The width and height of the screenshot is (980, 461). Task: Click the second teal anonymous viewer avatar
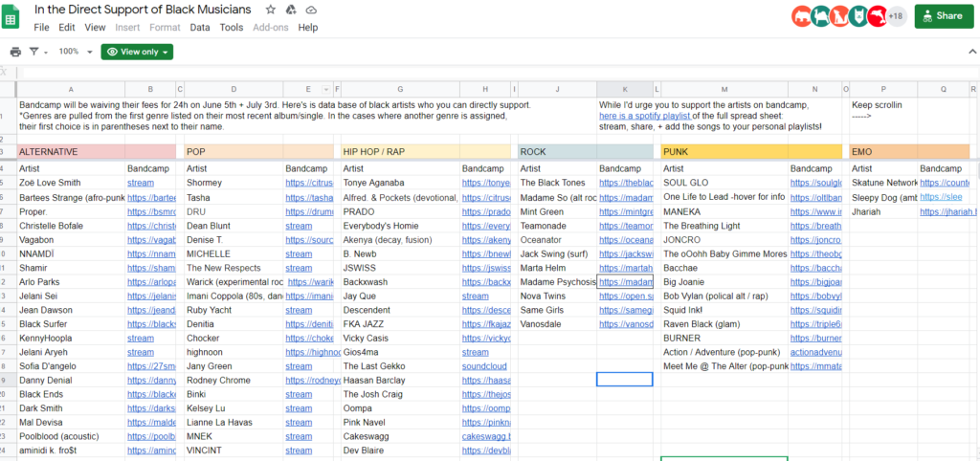pos(819,16)
